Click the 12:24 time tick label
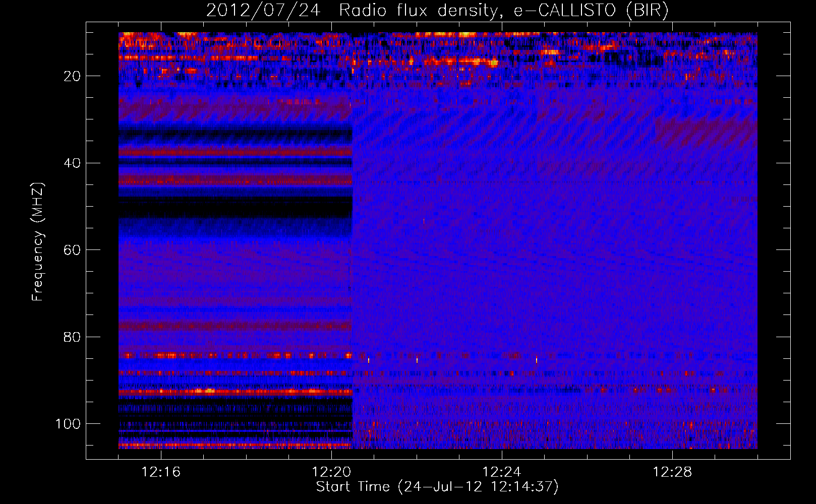This screenshot has width=816, height=504. click(502, 472)
